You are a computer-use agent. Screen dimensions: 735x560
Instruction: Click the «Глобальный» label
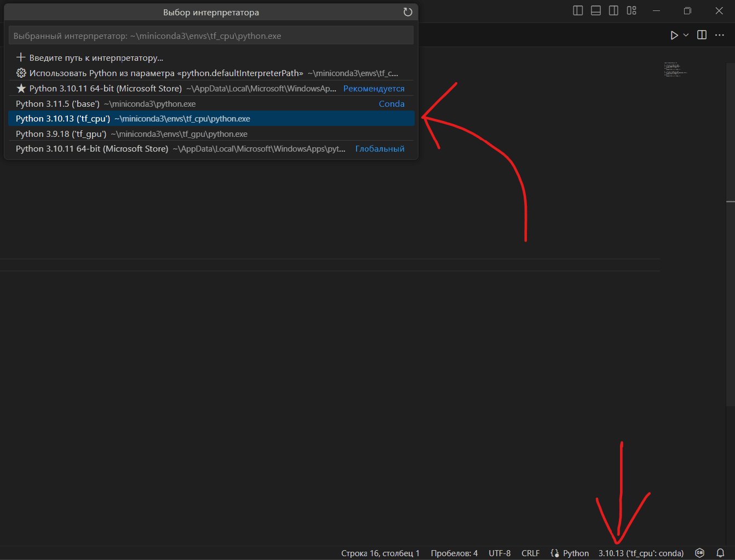(380, 149)
